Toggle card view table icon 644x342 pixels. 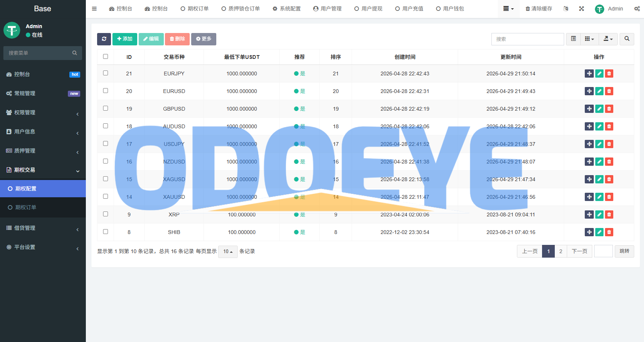pyautogui.click(x=573, y=39)
